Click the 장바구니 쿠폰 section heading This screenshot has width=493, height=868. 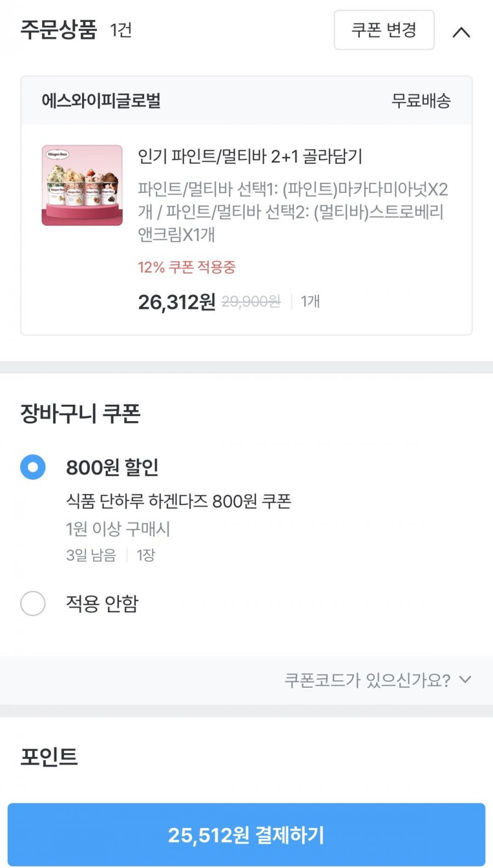tap(81, 413)
